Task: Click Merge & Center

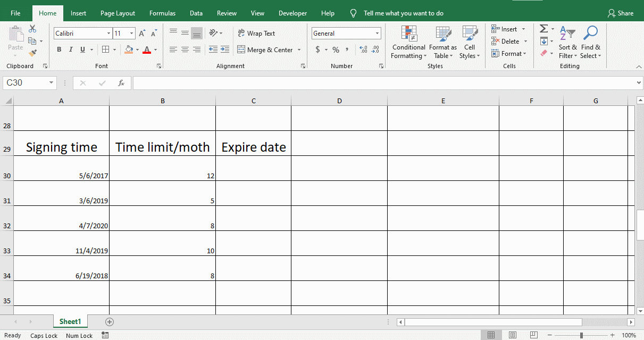Action: click(265, 49)
